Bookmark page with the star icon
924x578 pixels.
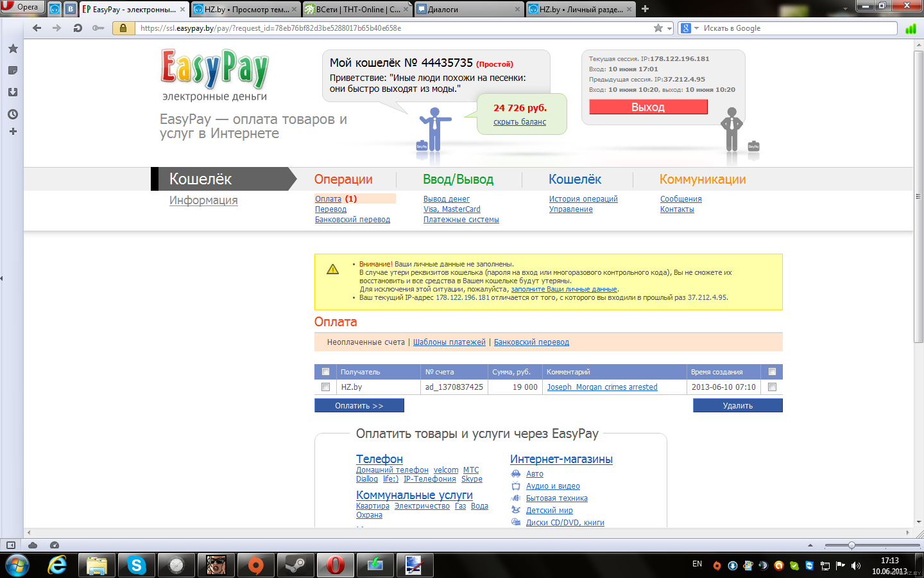coord(658,28)
